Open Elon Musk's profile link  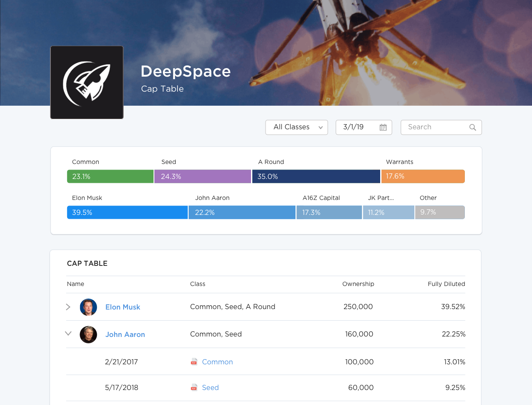click(123, 307)
